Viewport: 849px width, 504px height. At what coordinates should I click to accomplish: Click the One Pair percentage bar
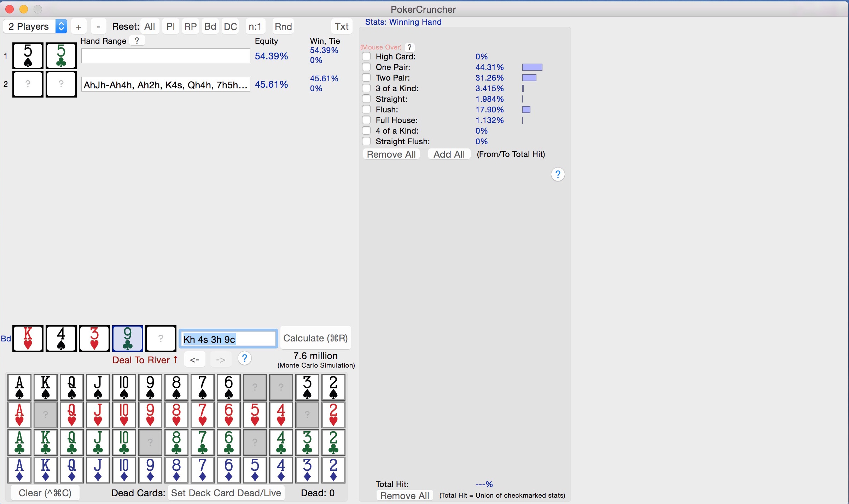(532, 67)
